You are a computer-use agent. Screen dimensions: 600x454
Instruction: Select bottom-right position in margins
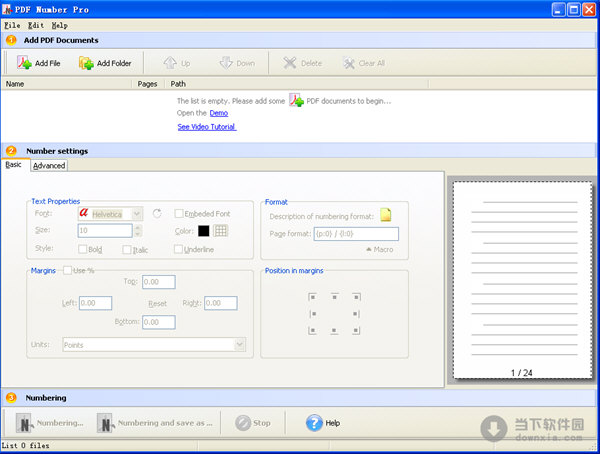(x=356, y=330)
